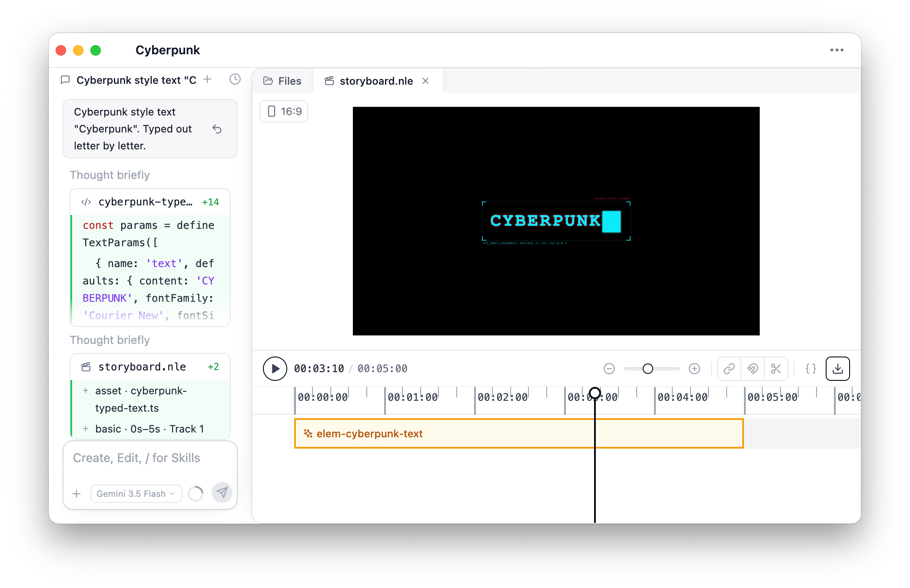Click the 00:04:00 mark on ruler
The height and width of the screenshot is (588, 910).
682,397
